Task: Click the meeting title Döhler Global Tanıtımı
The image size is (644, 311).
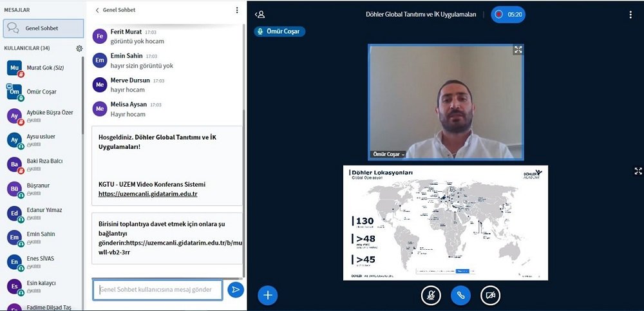Action: 421,14
